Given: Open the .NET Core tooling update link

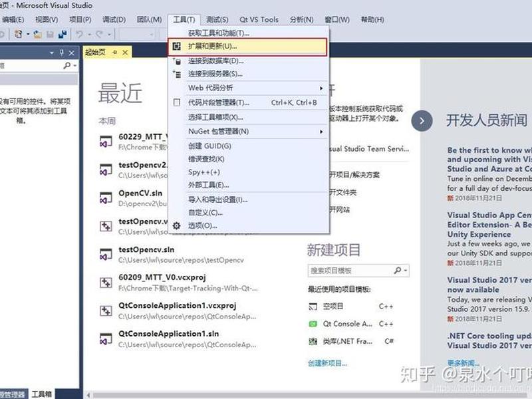Looking at the screenshot, I should click(x=489, y=340).
